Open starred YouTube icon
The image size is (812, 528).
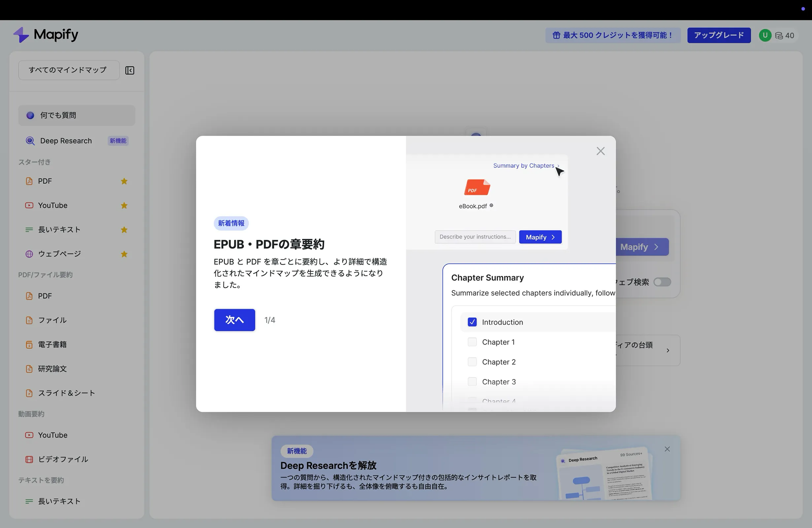(29, 205)
